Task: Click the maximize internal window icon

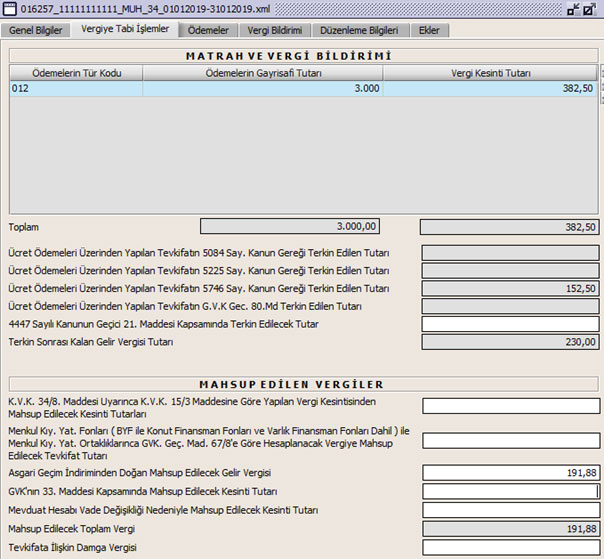Action: (x=591, y=9)
